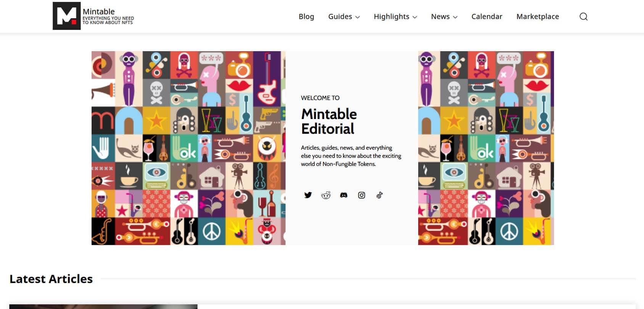Open the Calendar page

[487, 16]
